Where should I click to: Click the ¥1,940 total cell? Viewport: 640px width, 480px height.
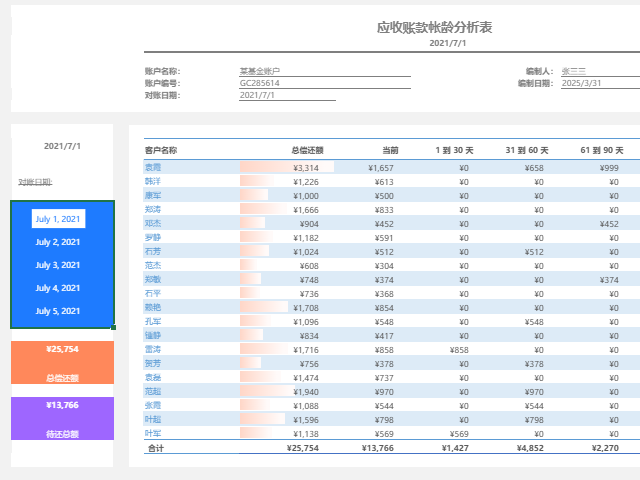[x=306, y=392]
